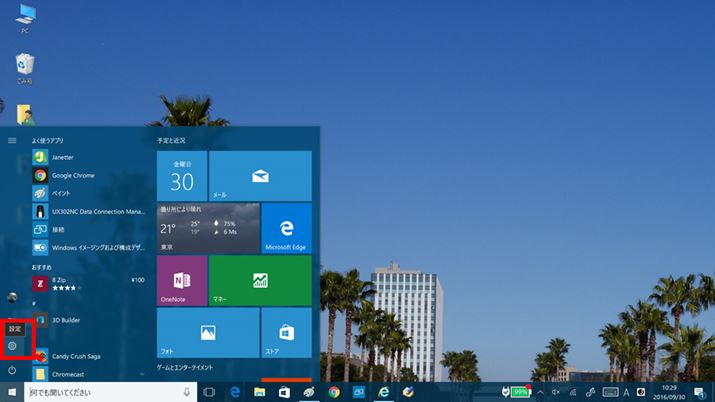Image resolution: width=715 pixels, height=402 pixels.
Task: Open Settings gear in Start menu
Action: tap(12, 346)
